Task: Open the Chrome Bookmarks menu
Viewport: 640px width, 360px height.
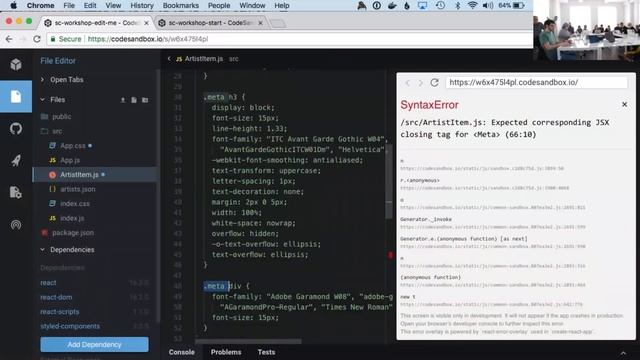Action: 181,6
